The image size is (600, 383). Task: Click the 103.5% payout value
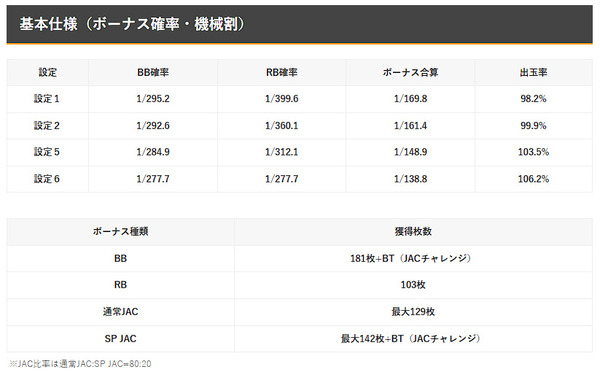click(533, 152)
